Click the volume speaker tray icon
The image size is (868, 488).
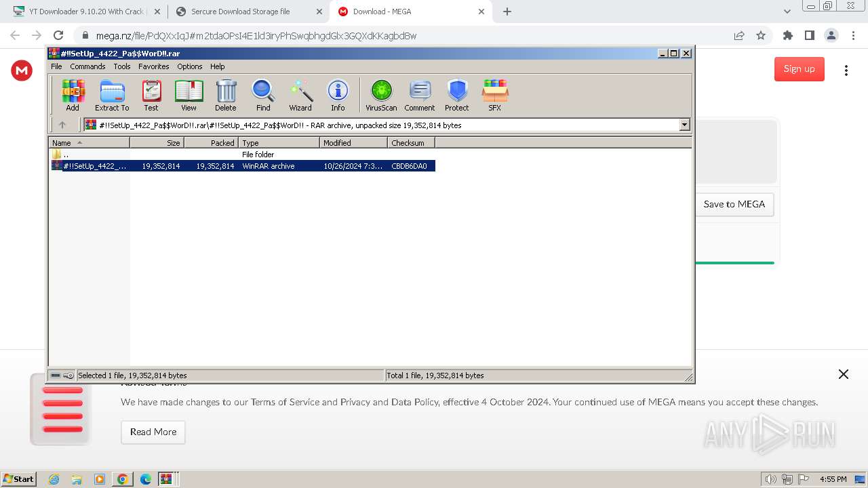[771, 479]
